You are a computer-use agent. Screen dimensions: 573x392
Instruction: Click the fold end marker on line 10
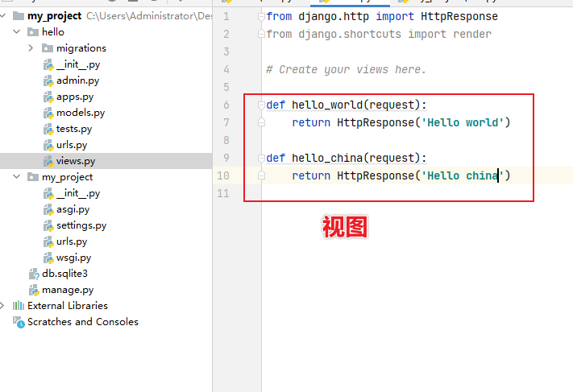[261, 175]
